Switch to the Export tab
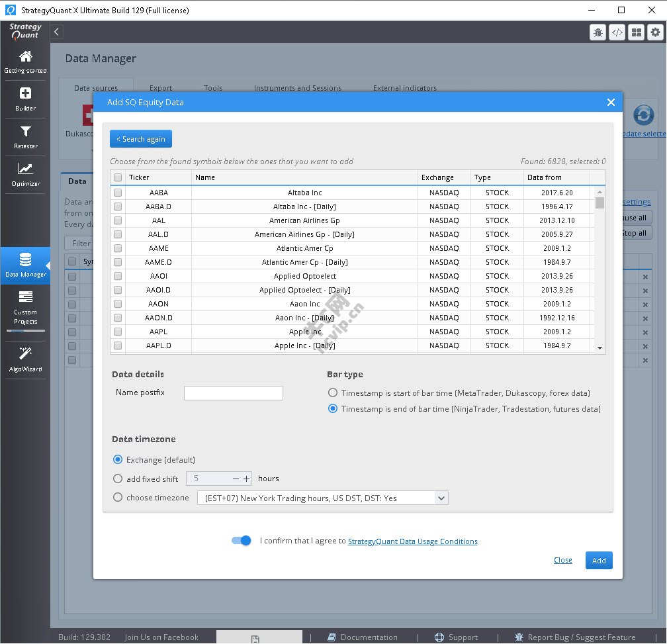The width and height of the screenshot is (667, 644). (x=161, y=87)
